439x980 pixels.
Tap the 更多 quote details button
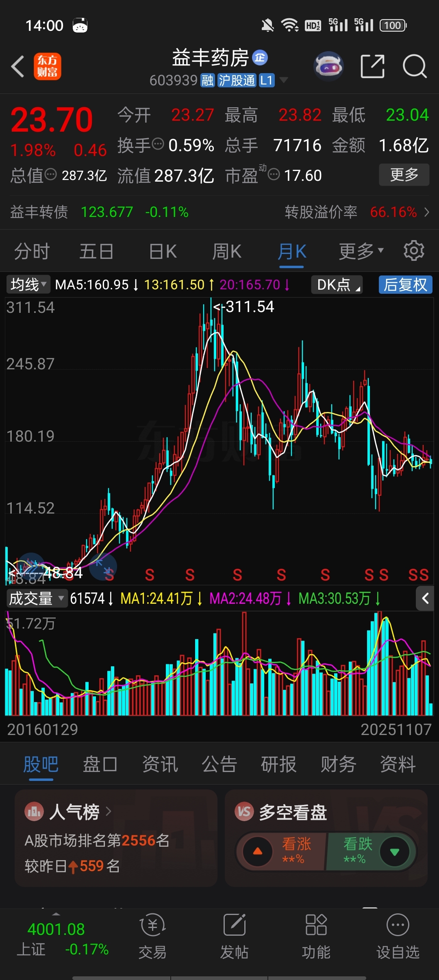click(x=404, y=175)
